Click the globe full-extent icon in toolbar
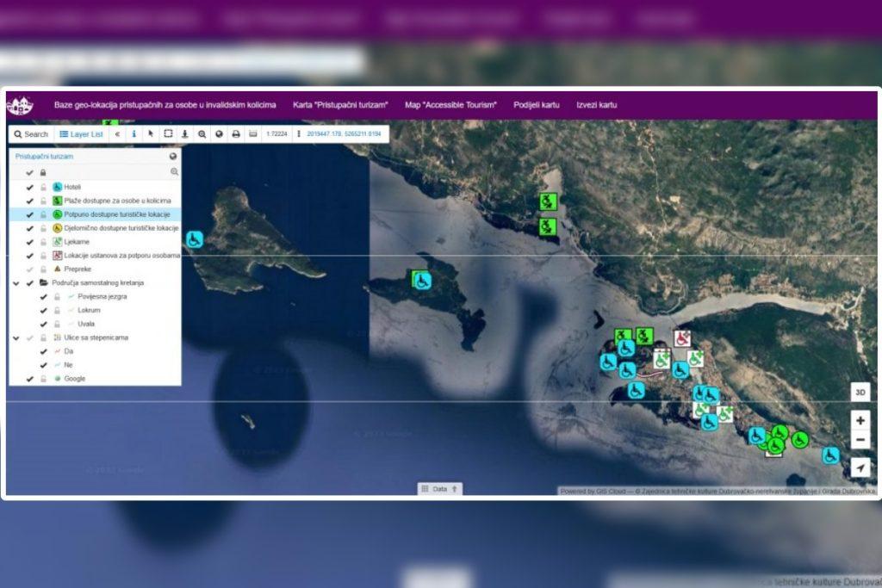The image size is (882, 588). point(219,134)
